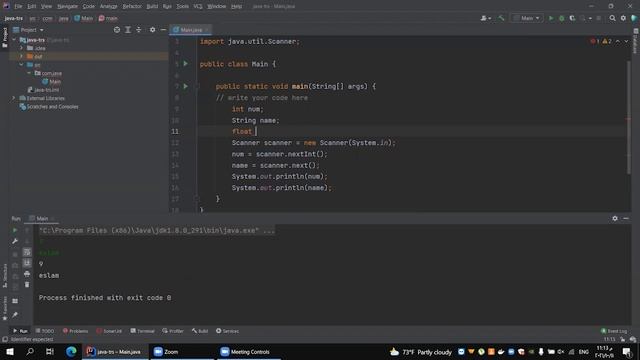Toggle soft-wrap in Run console

pyautogui.click(x=27, y=252)
